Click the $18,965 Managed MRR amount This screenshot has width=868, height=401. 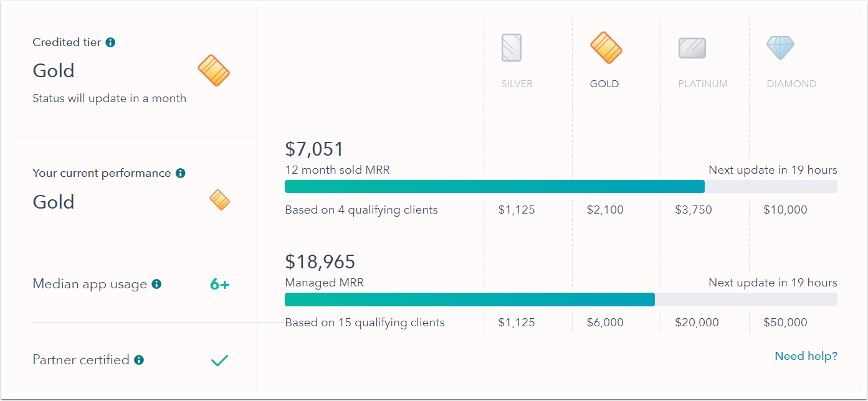click(320, 262)
